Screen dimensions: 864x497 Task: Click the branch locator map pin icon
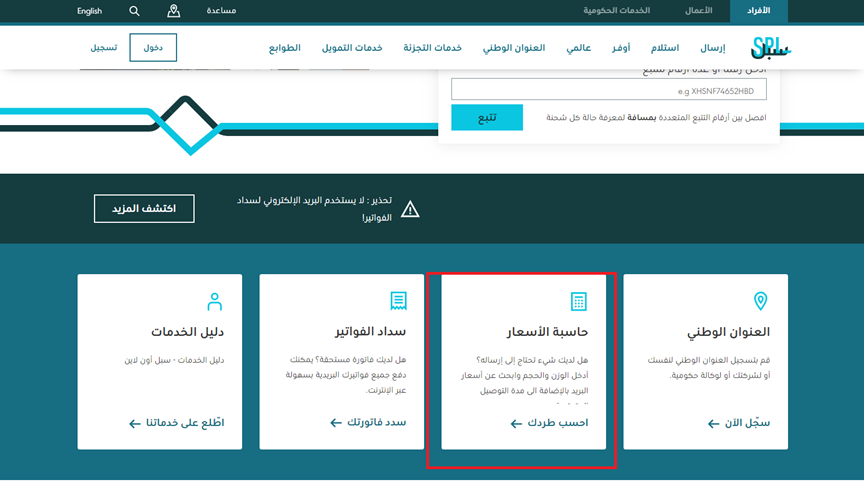click(174, 11)
